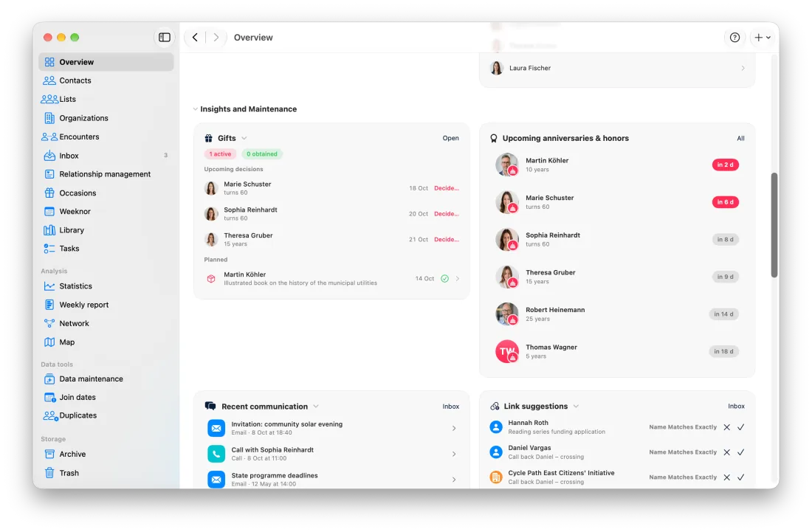Click the 'in 2 d' badge for Martin Köhler
The width and height of the screenshot is (812, 532).
[x=725, y=165]
